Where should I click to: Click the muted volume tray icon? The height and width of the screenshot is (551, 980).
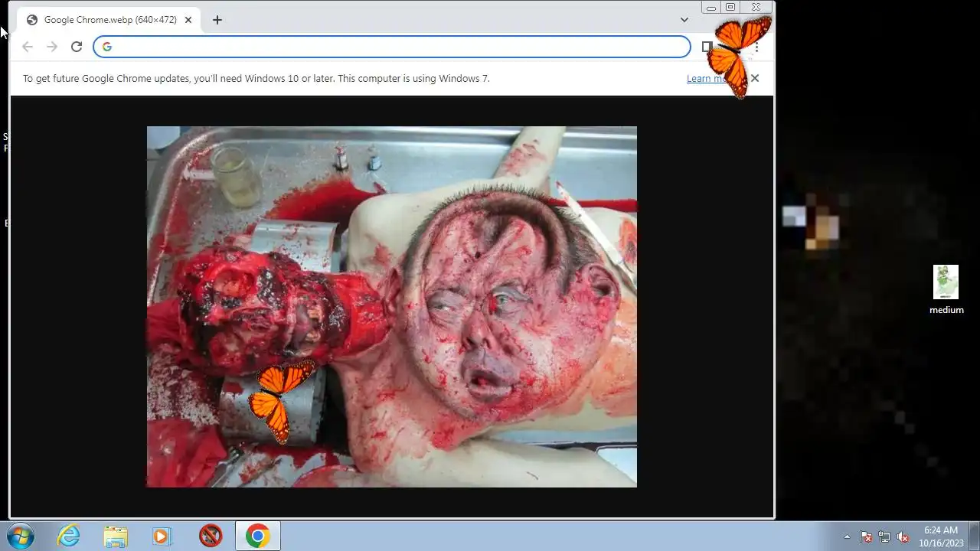(903, 536)
